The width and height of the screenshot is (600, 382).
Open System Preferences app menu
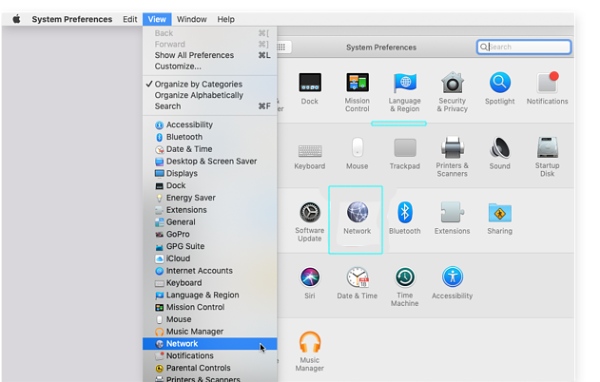click(72, 19)
